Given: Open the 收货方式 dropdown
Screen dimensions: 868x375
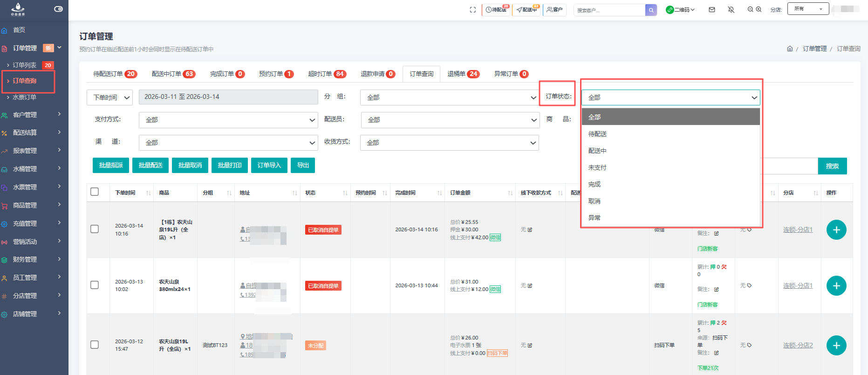Looking at the screenshot, I should point(450,143).
